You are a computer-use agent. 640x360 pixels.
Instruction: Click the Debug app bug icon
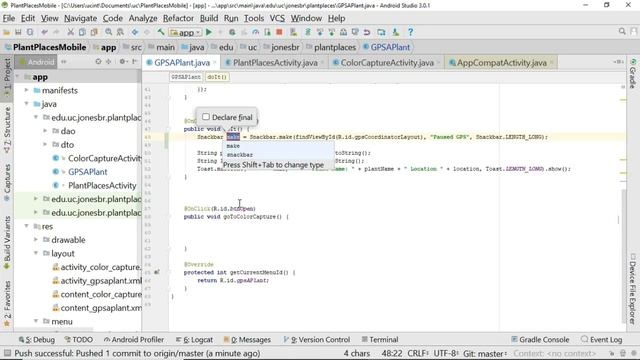tap(232, 32)
